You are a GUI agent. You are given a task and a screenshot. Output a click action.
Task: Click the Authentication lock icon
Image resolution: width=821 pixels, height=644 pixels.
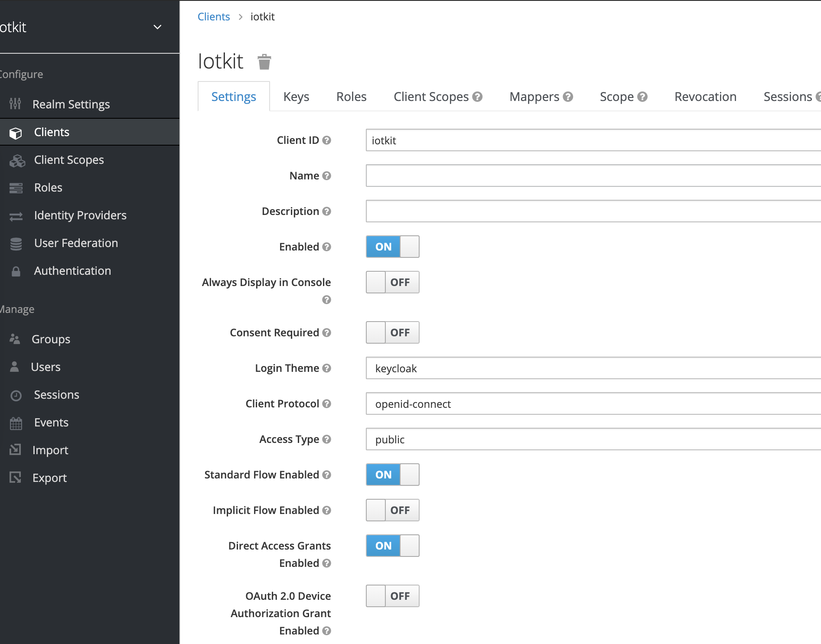click(16, 271)
